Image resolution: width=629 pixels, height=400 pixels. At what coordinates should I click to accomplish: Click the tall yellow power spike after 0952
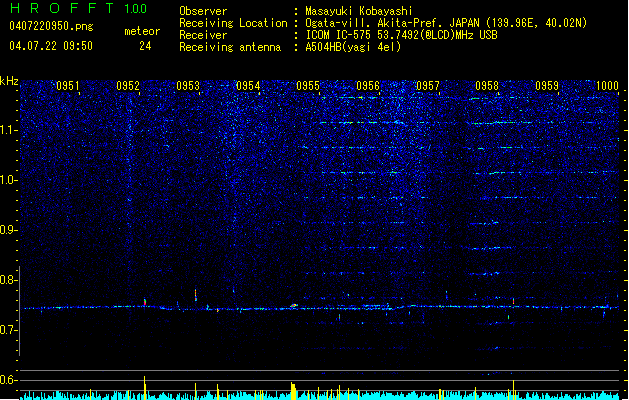[145, 388]
